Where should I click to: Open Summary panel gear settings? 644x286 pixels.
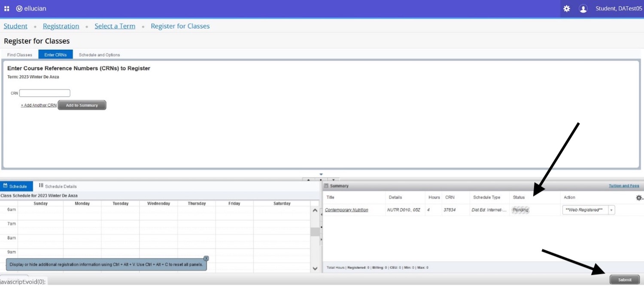639,198
